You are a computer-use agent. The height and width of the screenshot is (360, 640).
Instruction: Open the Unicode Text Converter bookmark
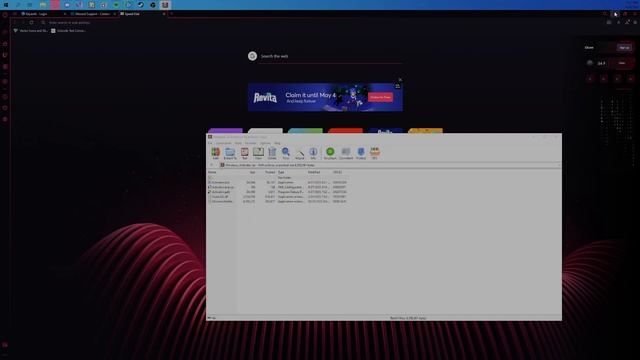(68, 31)
